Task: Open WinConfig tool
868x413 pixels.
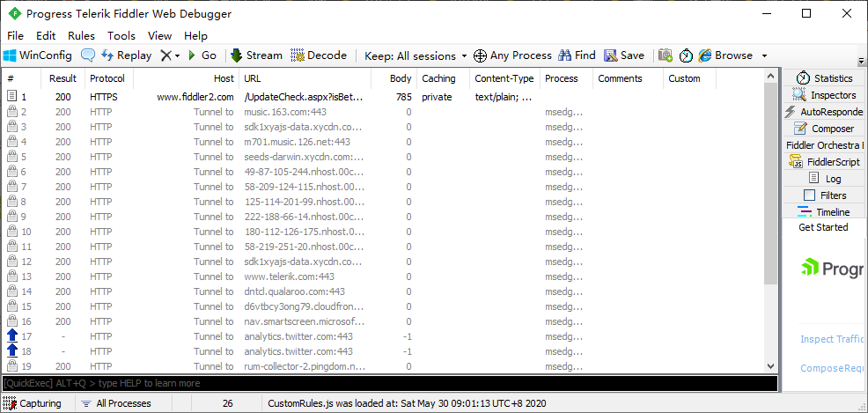Action: tap(38, 55)
